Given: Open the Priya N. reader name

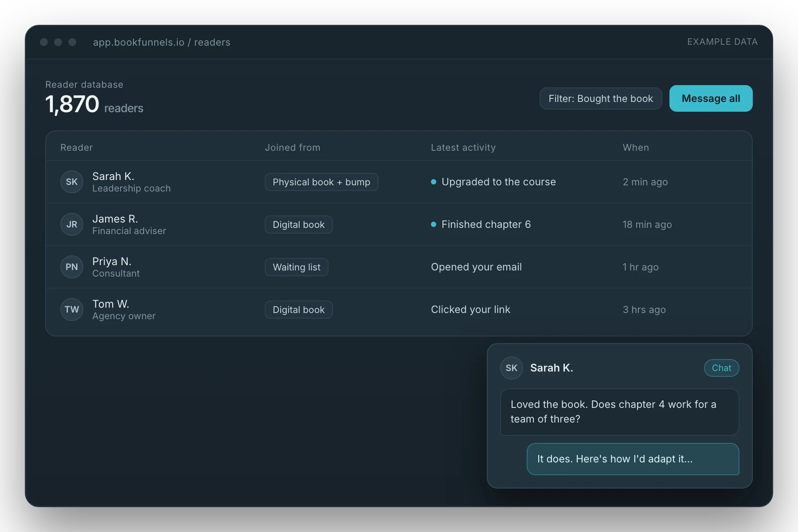Looking at the screenshot, I should (112, 261).
